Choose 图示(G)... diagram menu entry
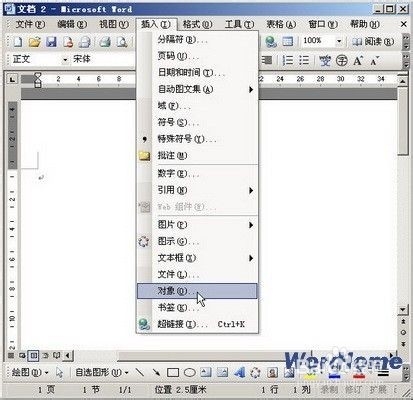Viewport: 413px width, 400px height. 197,241
